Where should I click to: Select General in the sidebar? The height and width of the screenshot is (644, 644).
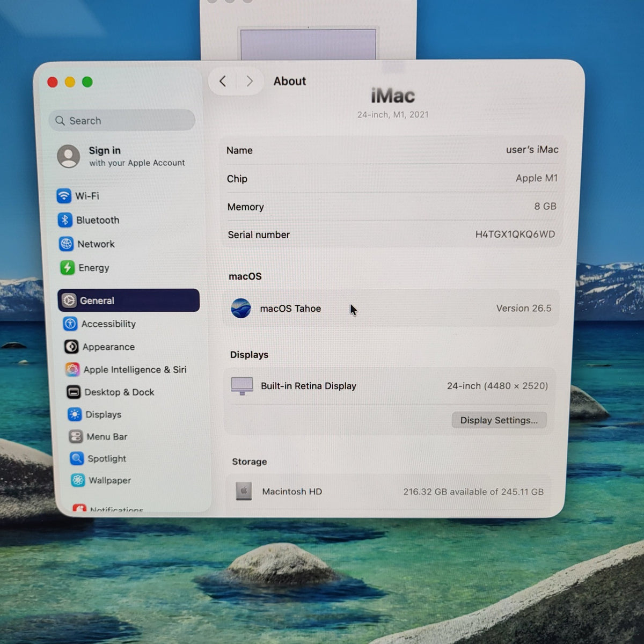[129, 301]
